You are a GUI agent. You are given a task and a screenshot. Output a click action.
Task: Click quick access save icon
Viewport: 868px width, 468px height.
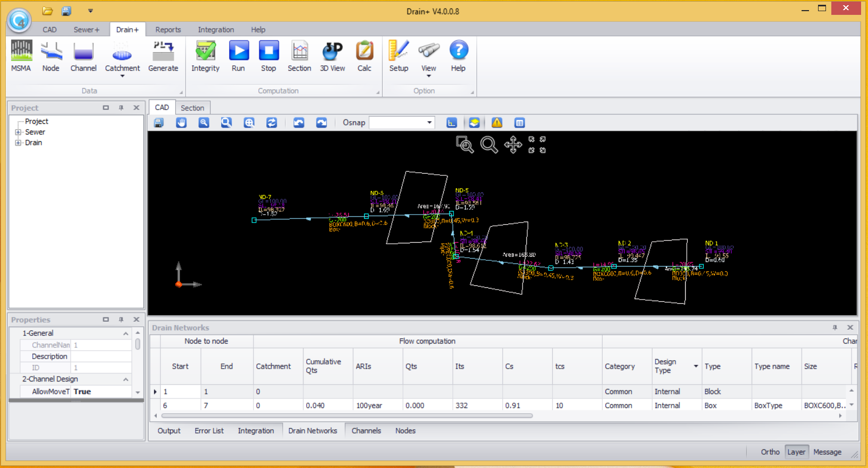tap(66, 11)
